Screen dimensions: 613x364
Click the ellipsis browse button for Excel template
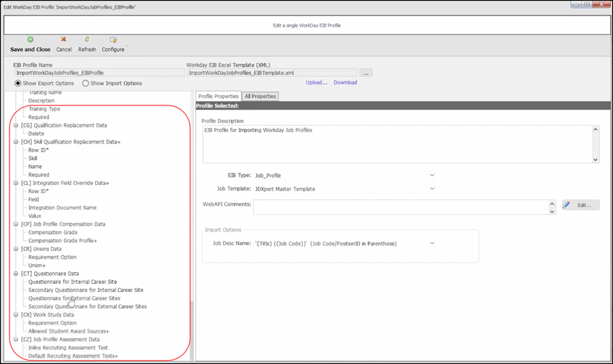coord(365,73)
